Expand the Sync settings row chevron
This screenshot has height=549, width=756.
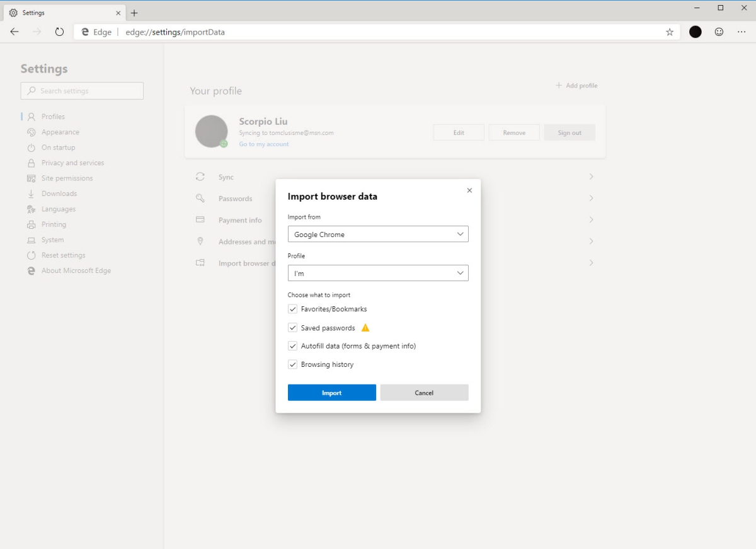point(591,177)
